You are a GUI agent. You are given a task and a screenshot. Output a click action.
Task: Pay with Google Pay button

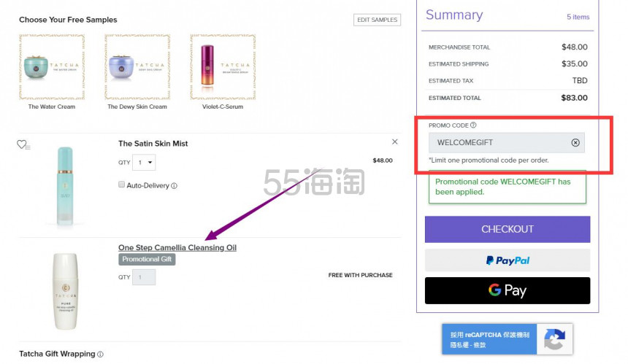click(508, 290)
